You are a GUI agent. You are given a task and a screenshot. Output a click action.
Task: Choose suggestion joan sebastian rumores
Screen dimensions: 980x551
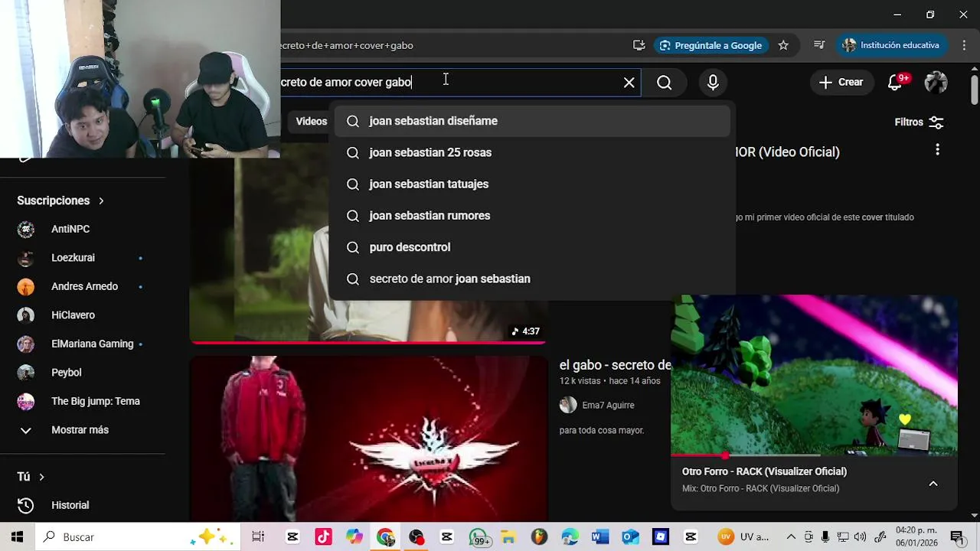tap(532, 216)
